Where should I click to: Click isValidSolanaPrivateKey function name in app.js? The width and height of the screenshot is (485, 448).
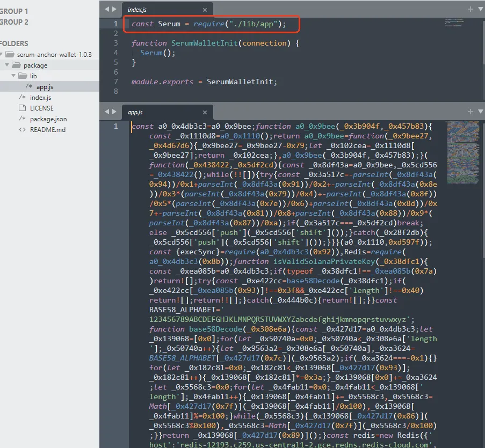point(324,262)
